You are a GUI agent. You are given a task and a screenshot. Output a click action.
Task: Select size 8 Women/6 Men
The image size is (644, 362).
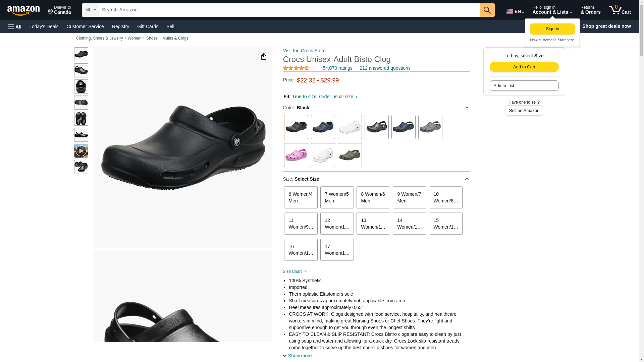[373, 197]
